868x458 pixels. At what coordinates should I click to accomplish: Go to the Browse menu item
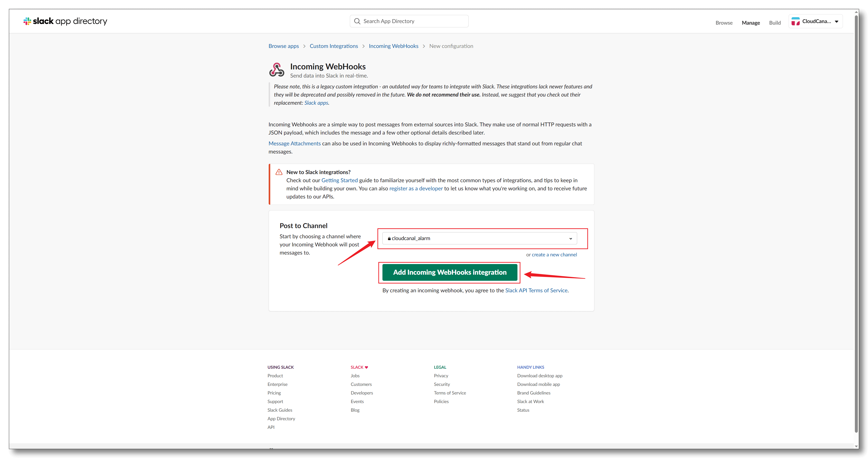(724, 23)
